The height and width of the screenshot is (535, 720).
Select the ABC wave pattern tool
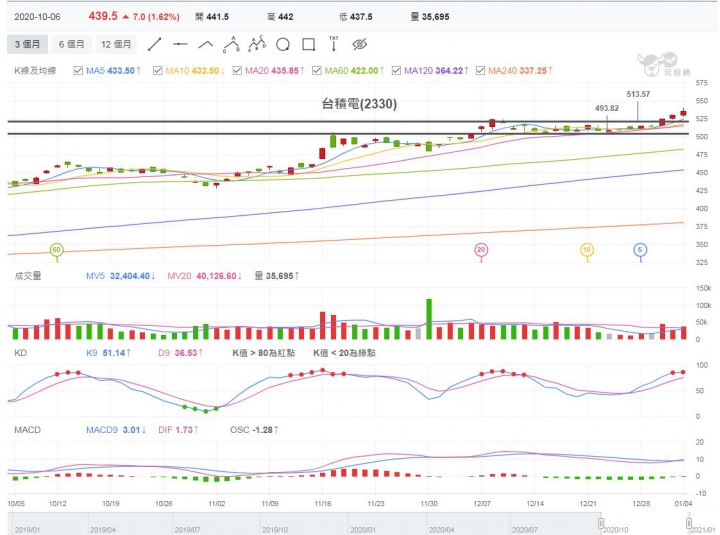tap(231, 45)
